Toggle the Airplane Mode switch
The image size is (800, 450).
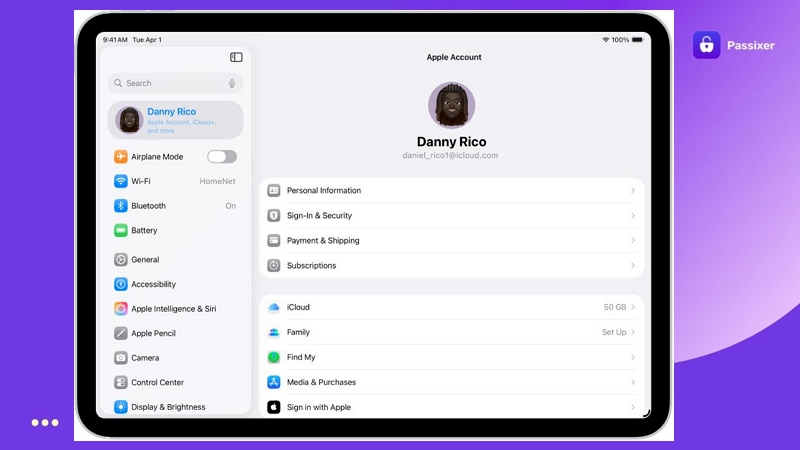coord(222,157)
